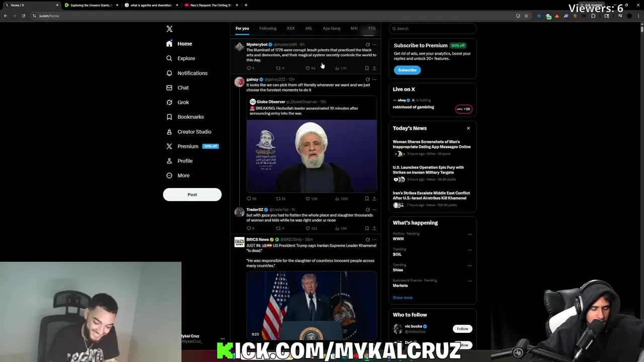Bookmark the Mysterybot post

point(367,68)
